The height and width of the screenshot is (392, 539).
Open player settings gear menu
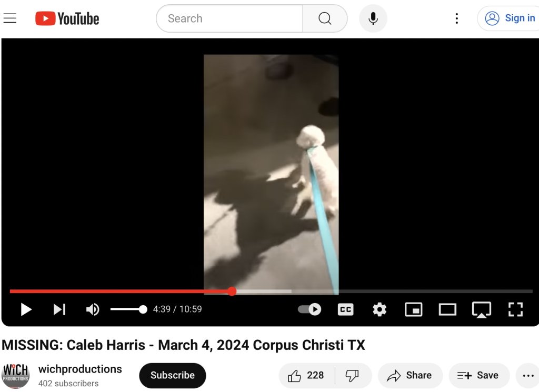tap(380, 309)
